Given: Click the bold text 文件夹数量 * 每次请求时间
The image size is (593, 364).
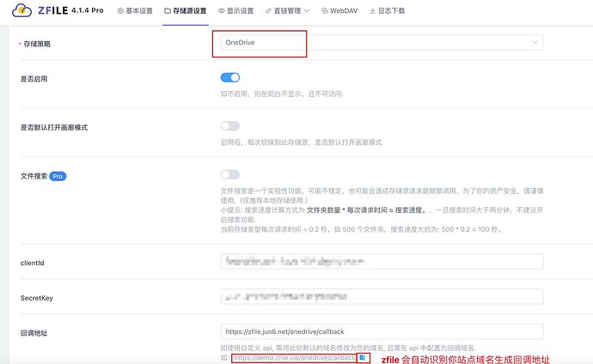Looking at the screenshot, I should pyautogui.click(x=347, y=210).
